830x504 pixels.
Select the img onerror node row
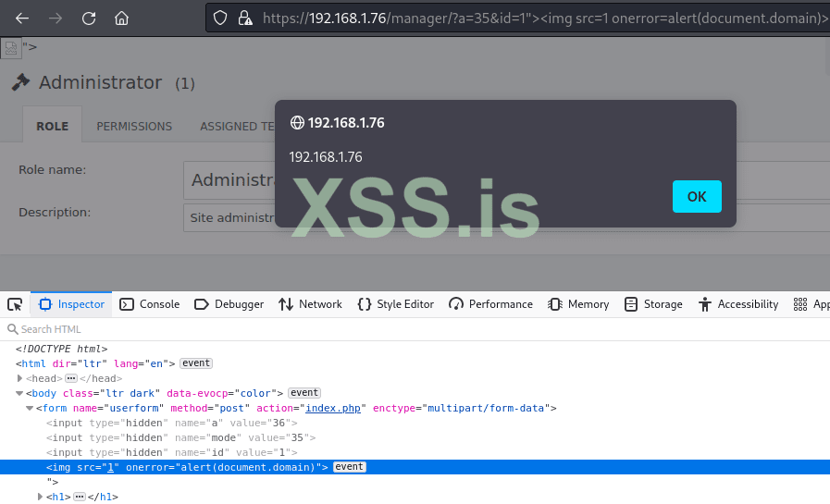pyautogui.click(x=415, y=467)
